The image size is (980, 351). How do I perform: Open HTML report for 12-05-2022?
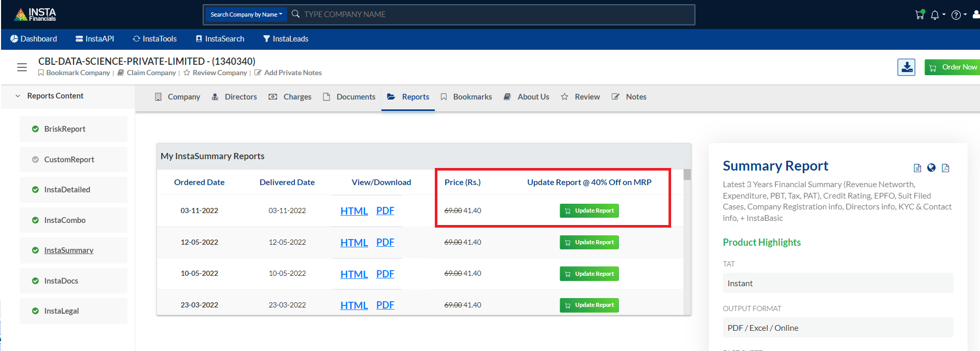pyautogui.click(x=354, y=243)
